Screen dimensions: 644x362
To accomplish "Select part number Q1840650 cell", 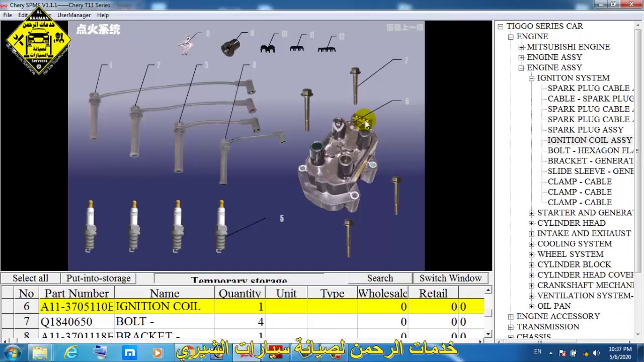I will pos(77,322).
